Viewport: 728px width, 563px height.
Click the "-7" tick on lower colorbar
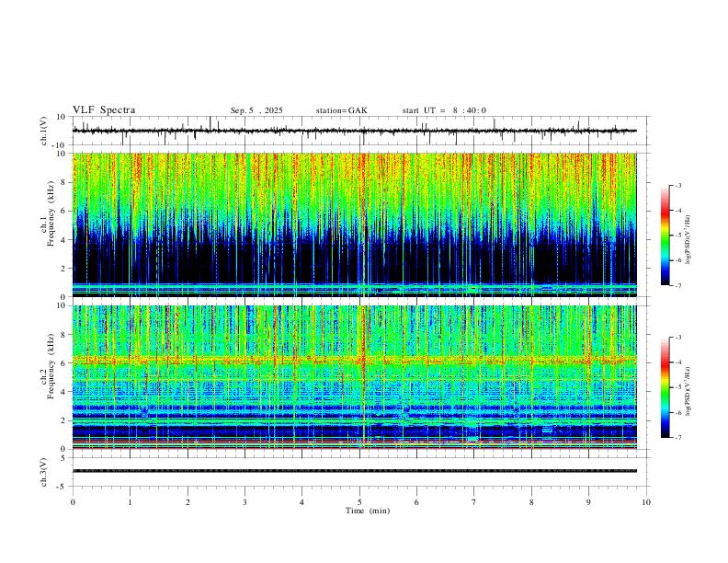click(677, 438)
